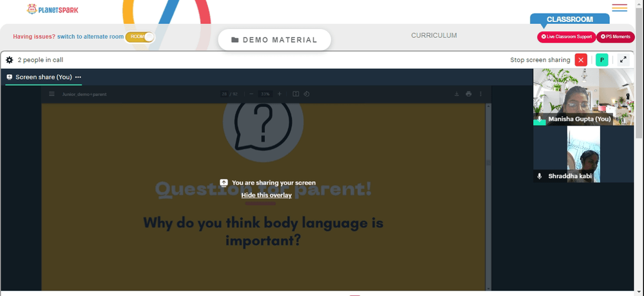Select the CLASSROOM tab

point(570,19)
